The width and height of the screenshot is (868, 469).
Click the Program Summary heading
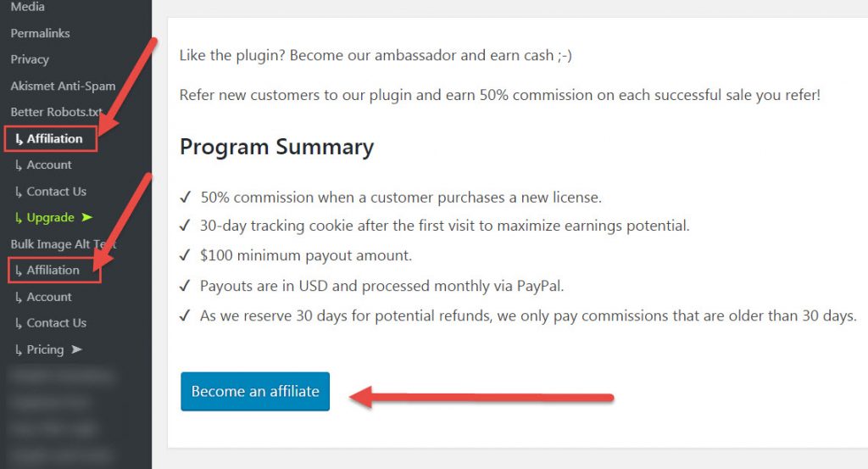(x=277, y=148)
